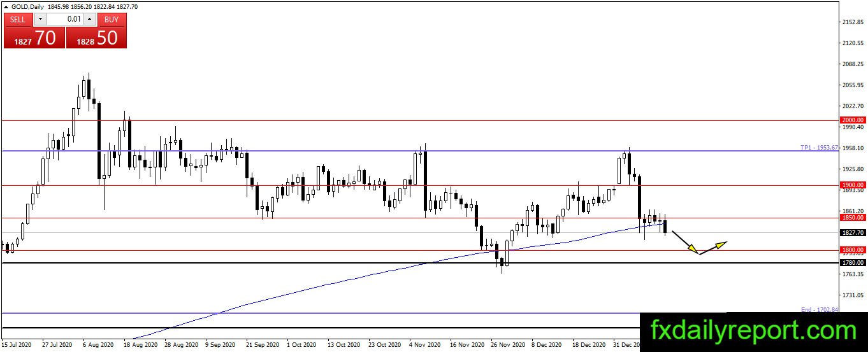Image resolution: width=868 pixels, height=352 pixels.
Task: Click the 1731.05 price axis value
Action: tap(853, 295)
